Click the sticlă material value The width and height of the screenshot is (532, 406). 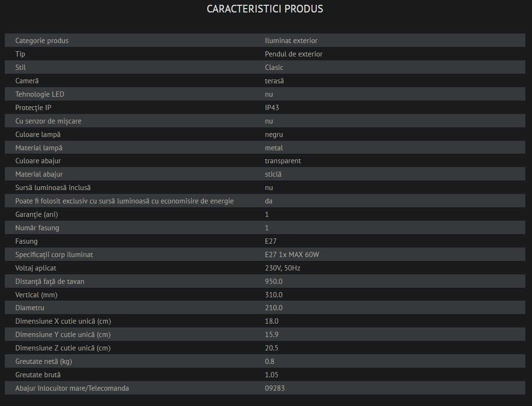pos(273,174)
